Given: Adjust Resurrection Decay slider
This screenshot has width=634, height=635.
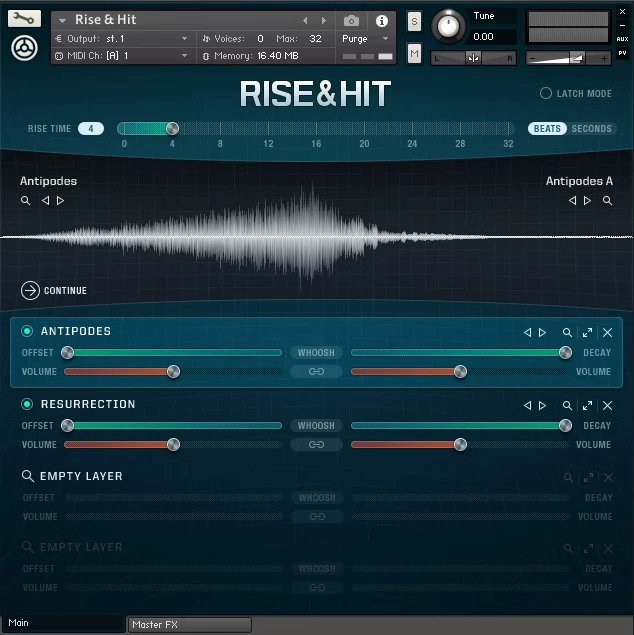Looking at the screenshot, I should pos(565,425).
